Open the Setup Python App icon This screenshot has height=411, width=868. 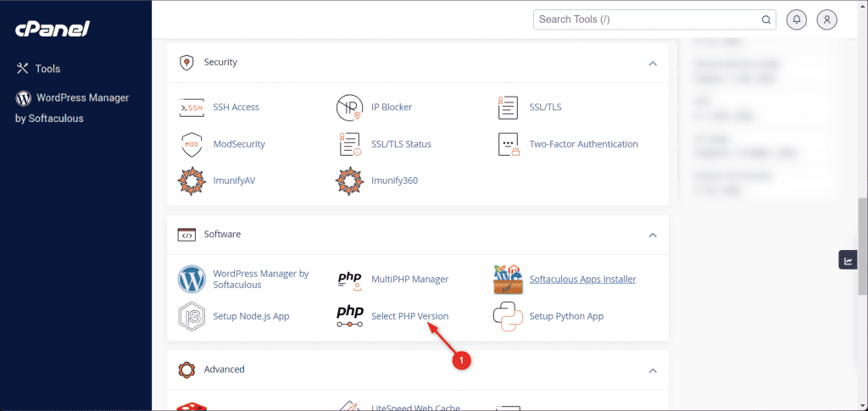(x=509, y=316)
